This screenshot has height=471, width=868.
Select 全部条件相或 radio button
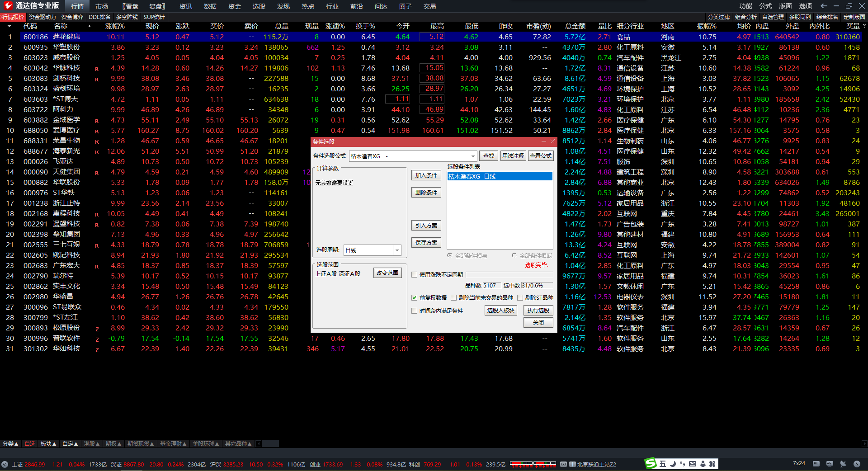pos(514,255)
